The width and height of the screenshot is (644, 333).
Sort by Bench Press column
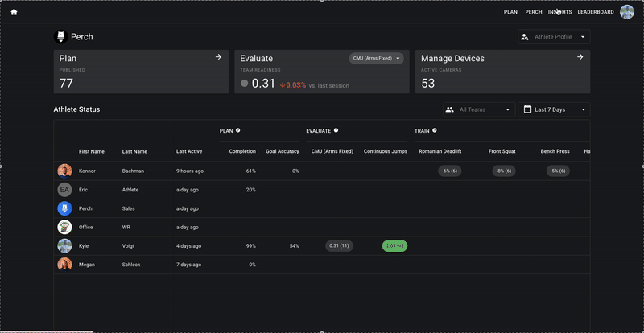click(555, 151)
